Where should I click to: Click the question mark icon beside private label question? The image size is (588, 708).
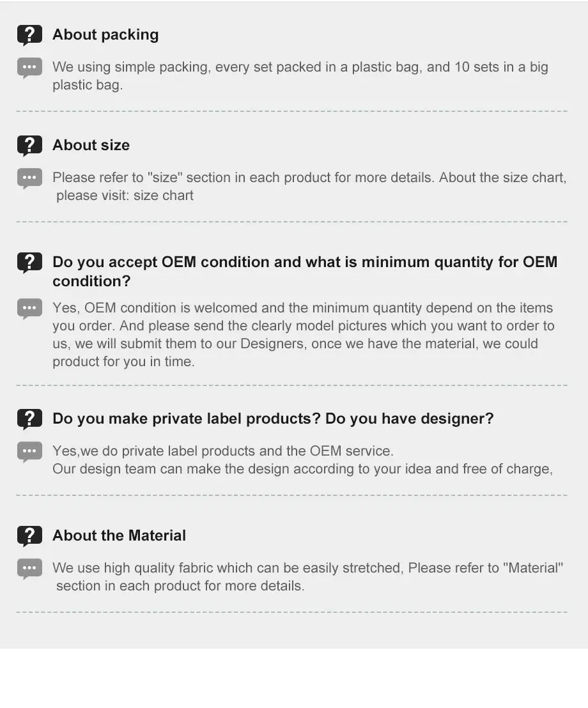[x=29, y=419]
